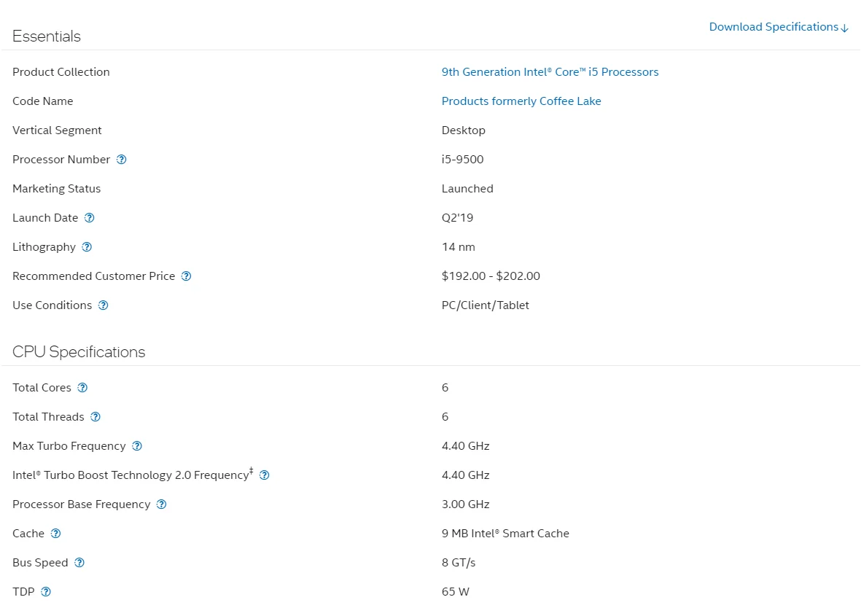
Task: Show the Use Conditions help tooltip
Action: click(104, 305)
